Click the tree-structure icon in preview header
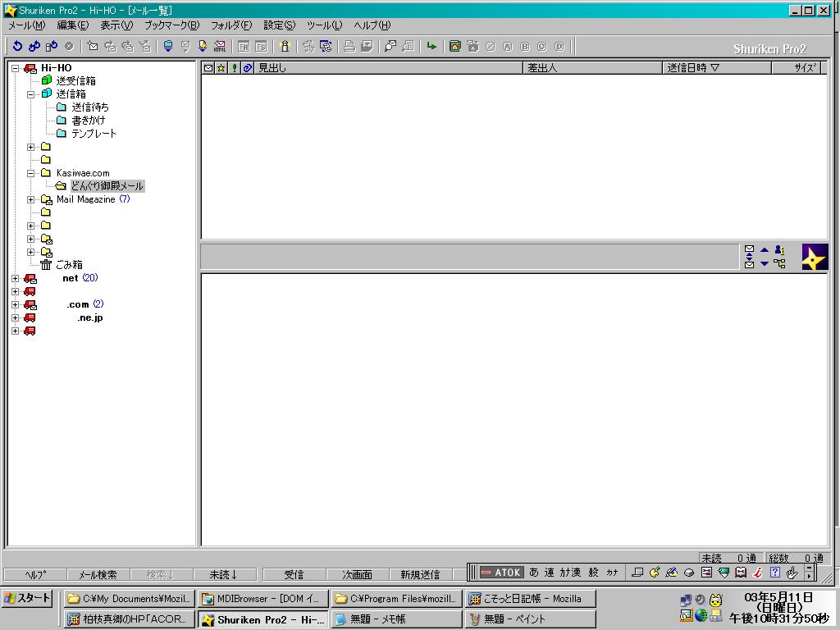Screen dimensions: 840x630 tap(779, 263)
